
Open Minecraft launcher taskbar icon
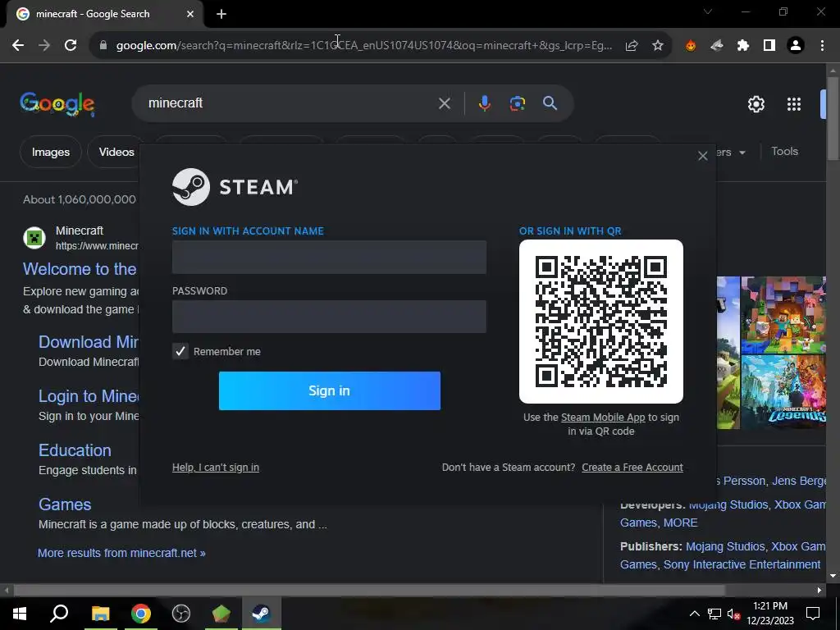tap(221, 614)
